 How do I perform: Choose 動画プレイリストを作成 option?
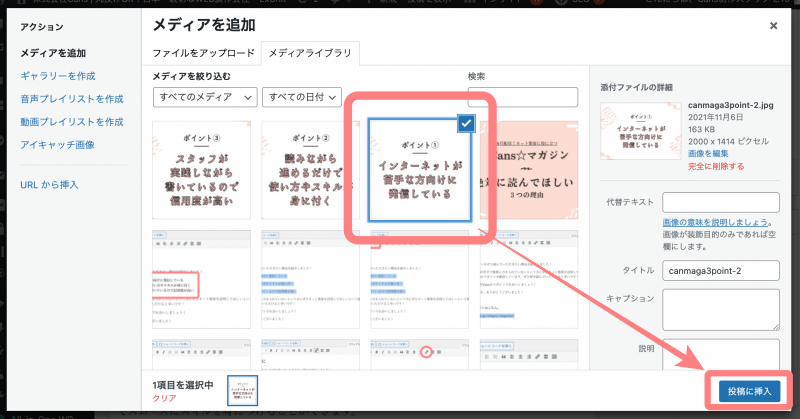(x=72, y=122)
